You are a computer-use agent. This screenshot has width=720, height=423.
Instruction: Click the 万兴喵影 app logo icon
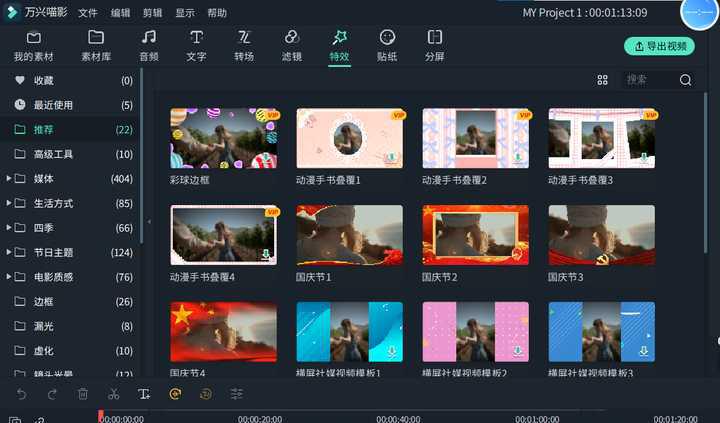point(11,12)
